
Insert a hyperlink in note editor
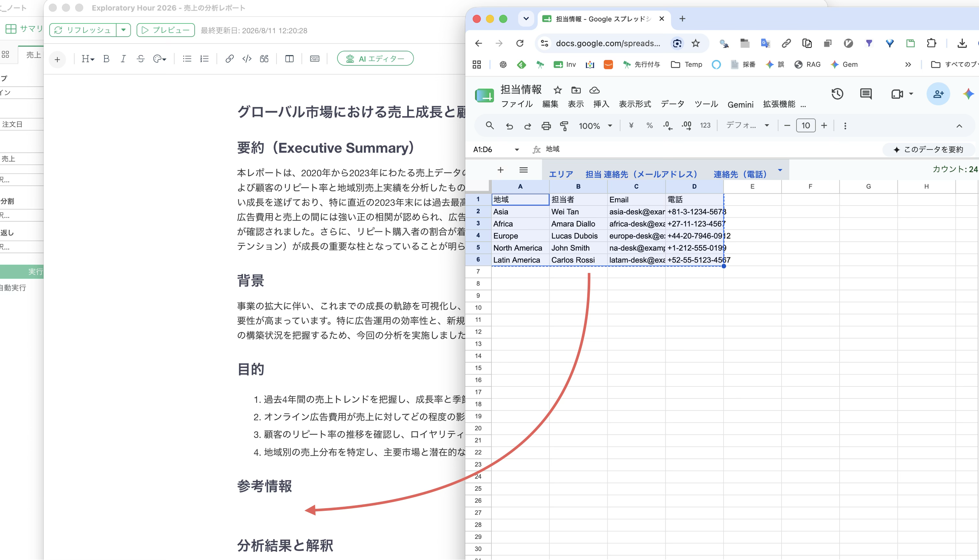click(x=229, y=59)
